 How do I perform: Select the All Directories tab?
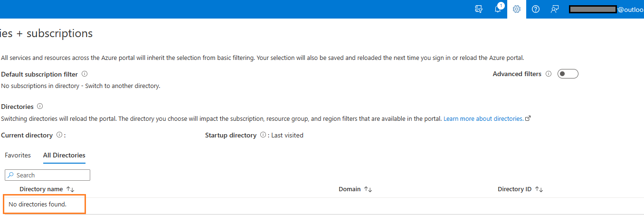coord(64,155)
